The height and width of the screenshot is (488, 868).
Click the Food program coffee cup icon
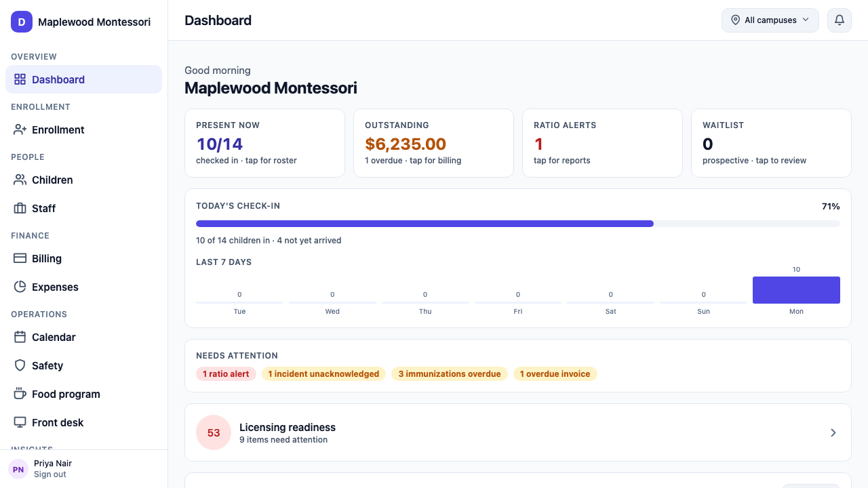20,394
